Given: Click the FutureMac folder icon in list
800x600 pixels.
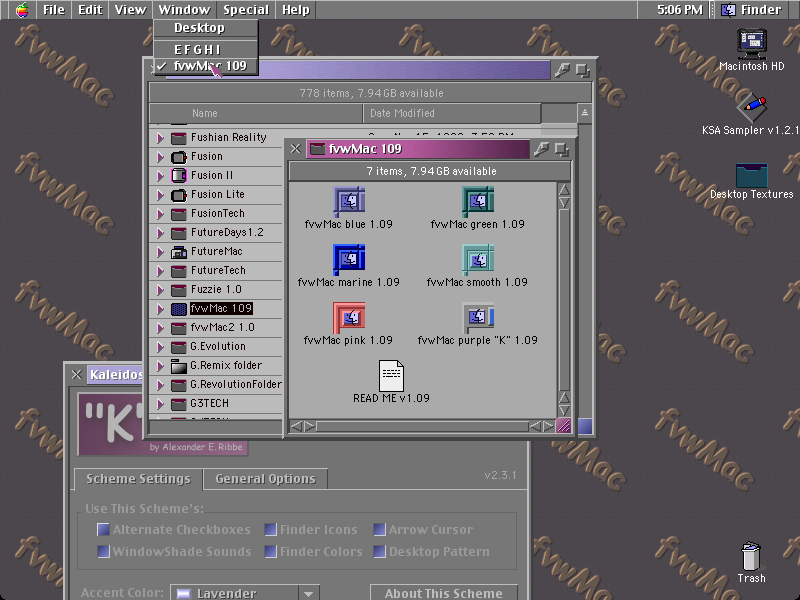Looking at the screenshot, I should (179, 252).
